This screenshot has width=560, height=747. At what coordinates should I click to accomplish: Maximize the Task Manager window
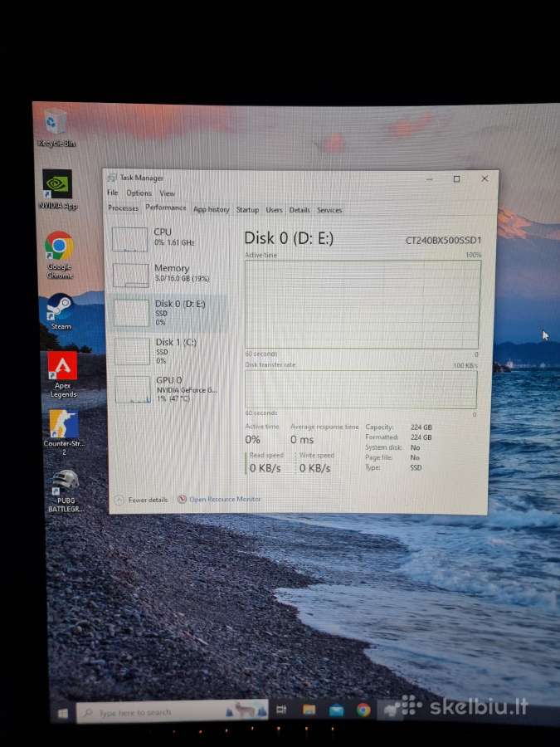tap(456, 178)
